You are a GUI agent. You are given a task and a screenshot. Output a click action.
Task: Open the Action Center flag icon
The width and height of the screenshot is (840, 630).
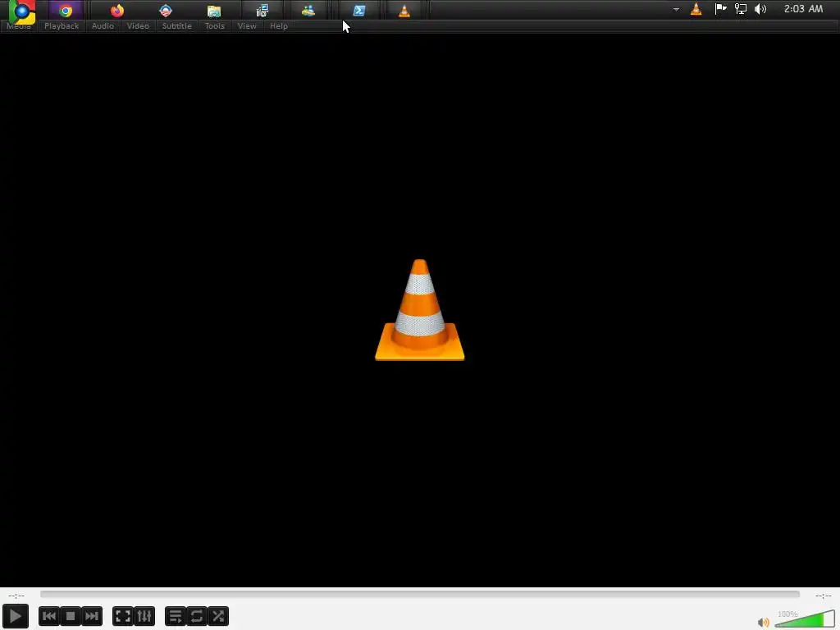coord(720,8)
